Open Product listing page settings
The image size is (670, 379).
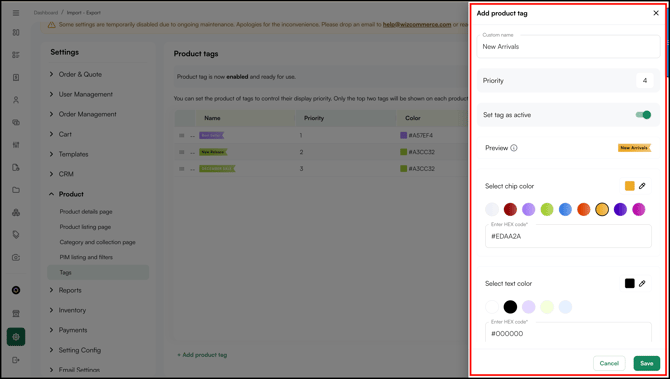[x=85, y=227]
